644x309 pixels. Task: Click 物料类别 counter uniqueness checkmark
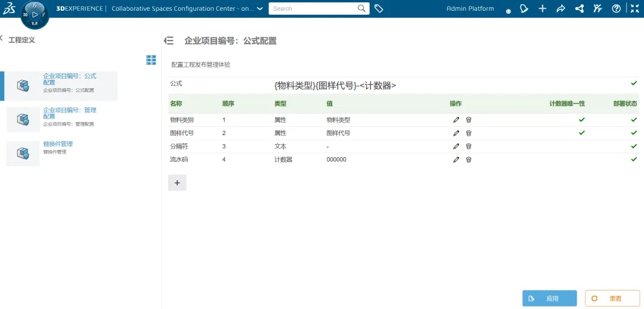click(582, 120)
